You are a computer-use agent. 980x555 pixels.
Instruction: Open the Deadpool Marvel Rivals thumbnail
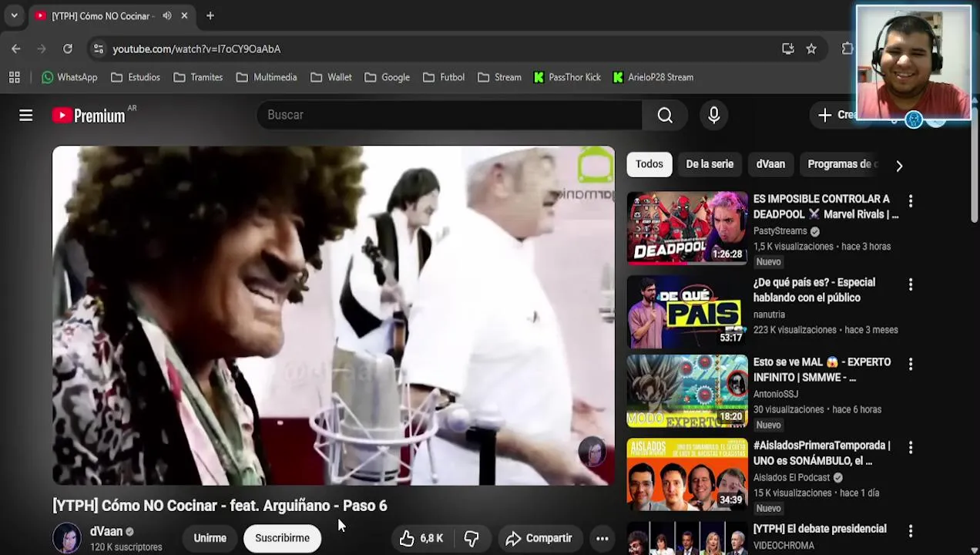687,227
